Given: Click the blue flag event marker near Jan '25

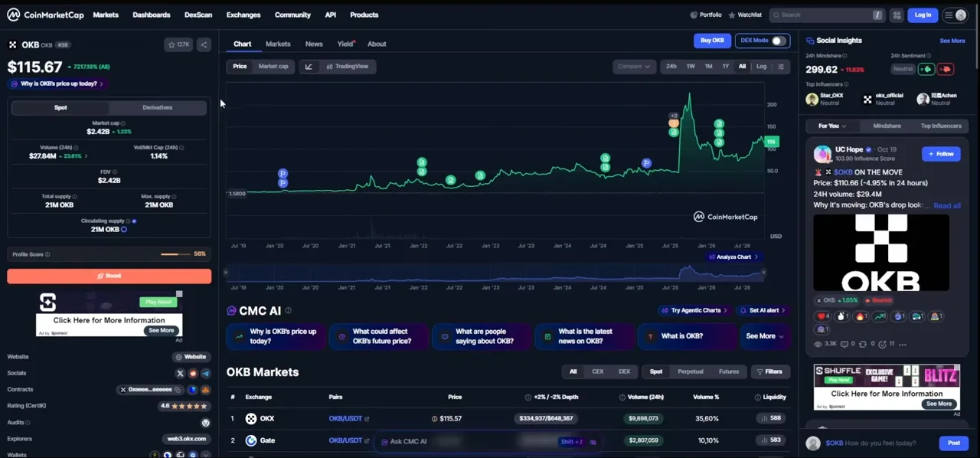Looking at the screenshot, I should (646, 163).
